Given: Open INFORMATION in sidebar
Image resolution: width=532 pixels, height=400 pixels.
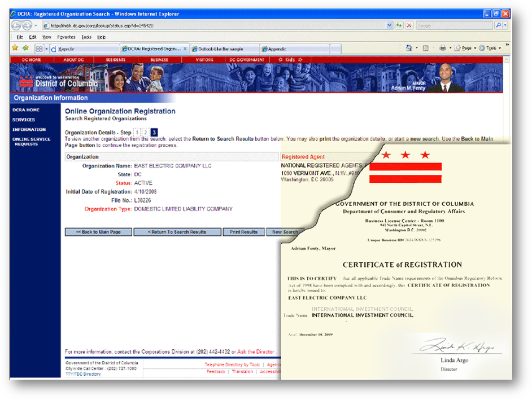Looking at the screenshot, I should pos(29,130).
